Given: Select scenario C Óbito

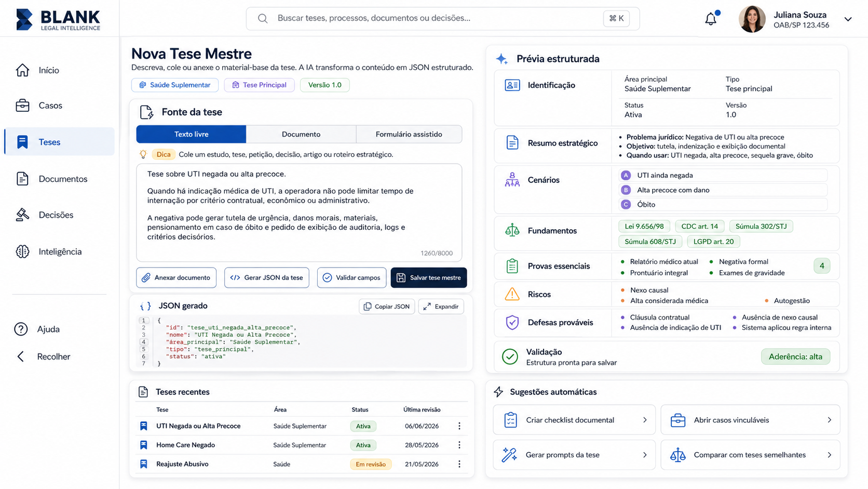Looking at the screenshot, I should click(x=724, y=204).
